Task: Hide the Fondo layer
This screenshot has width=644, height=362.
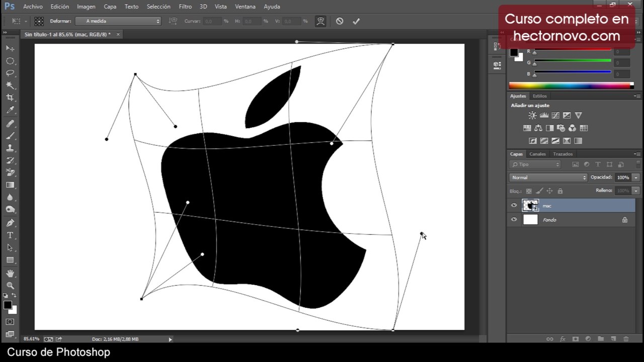Action: 514,220
